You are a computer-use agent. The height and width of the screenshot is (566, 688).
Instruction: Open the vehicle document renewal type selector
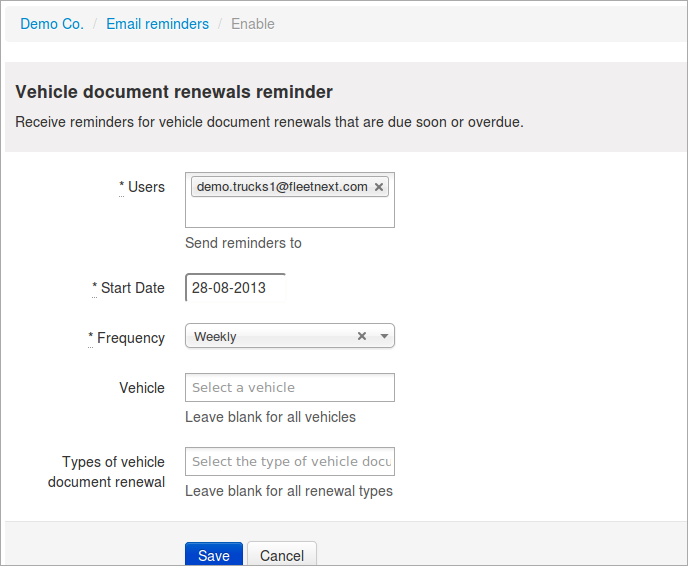[290, 462]
